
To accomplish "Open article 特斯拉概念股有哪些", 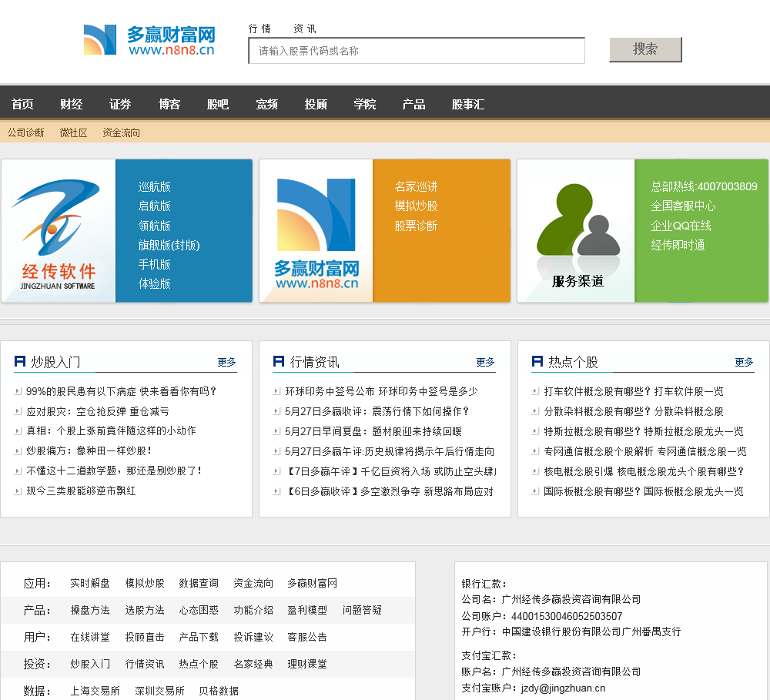I will coord(644,431).
